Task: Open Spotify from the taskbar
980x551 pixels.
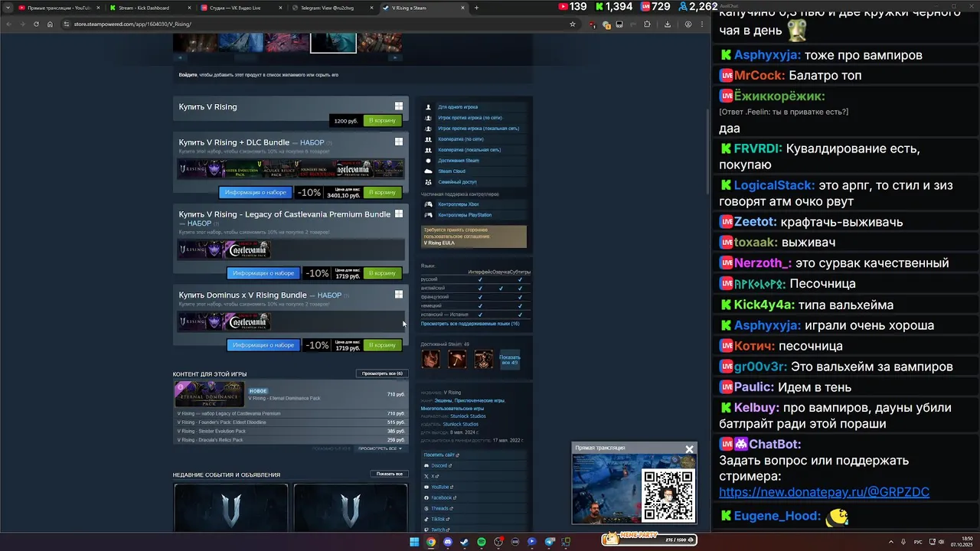Action: (x=481, y=542)
